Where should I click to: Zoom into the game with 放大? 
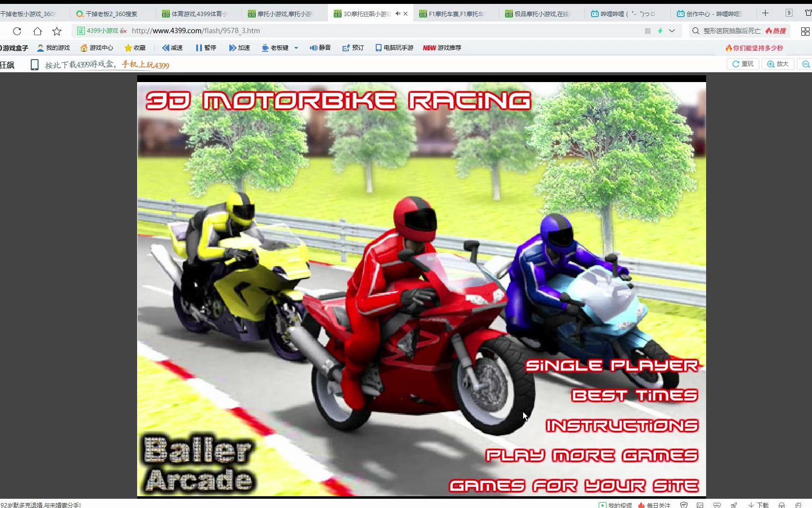[x=777, y=64]
